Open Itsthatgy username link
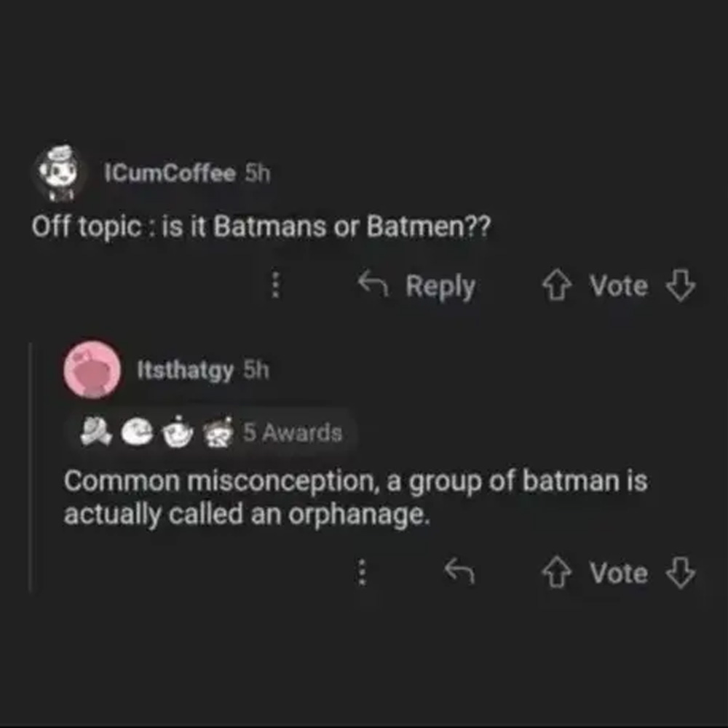This screenshot has width=728, height=728. tap(186, 371)
